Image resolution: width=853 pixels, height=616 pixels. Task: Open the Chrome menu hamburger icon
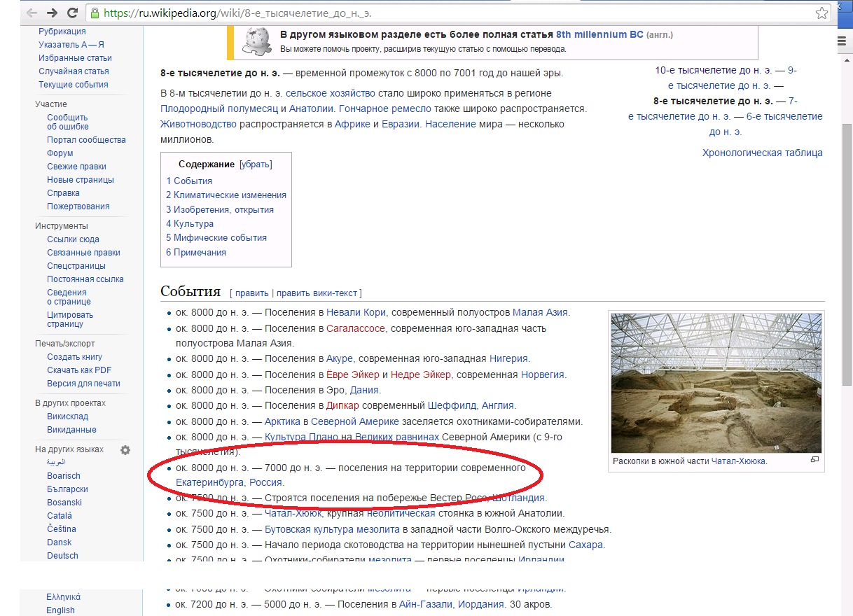(842, 41)
